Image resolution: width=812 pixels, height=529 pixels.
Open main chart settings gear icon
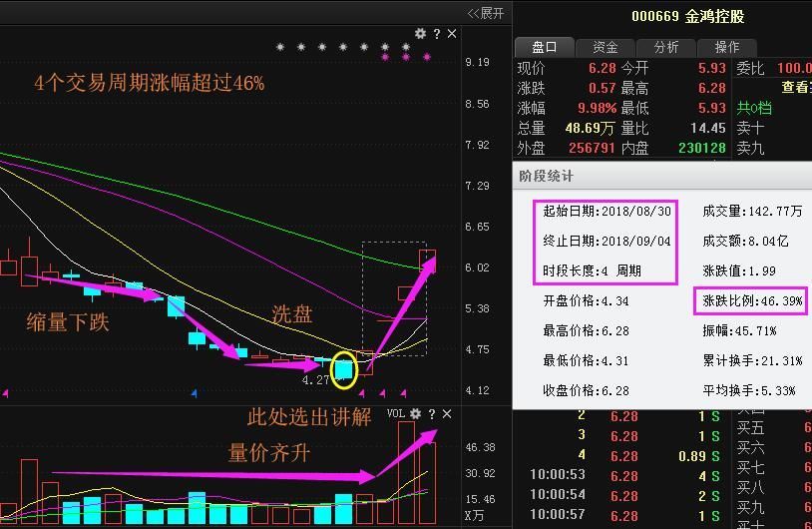420,34
